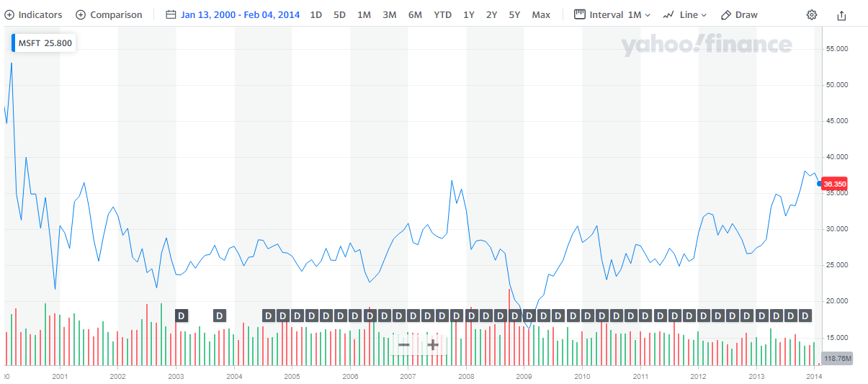Click the MSFT 25.800 series label

pyautogui.click(x=45, y=43)
